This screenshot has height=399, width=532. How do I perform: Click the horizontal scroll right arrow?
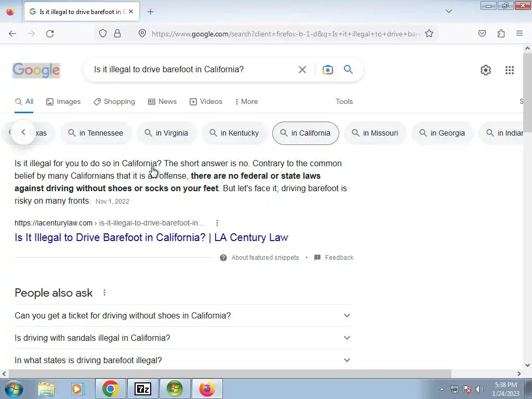pyautogui.click(x=519, y=374)
